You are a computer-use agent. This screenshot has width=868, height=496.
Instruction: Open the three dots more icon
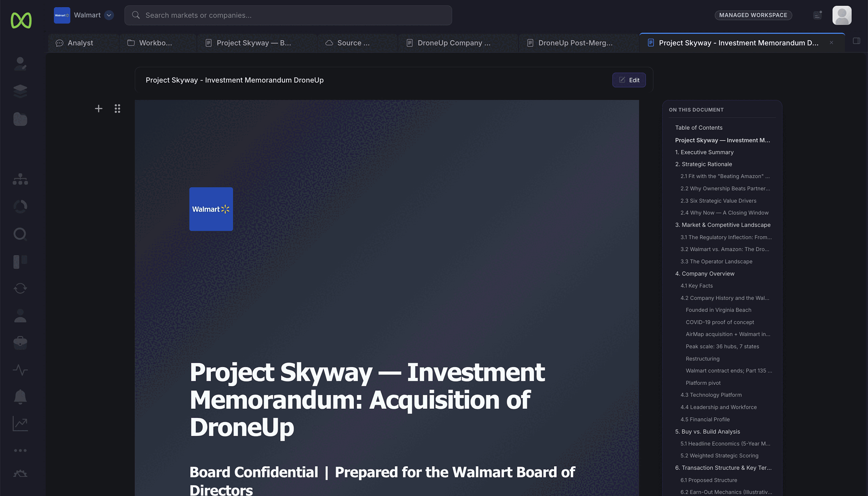click(x=20, y=450)
